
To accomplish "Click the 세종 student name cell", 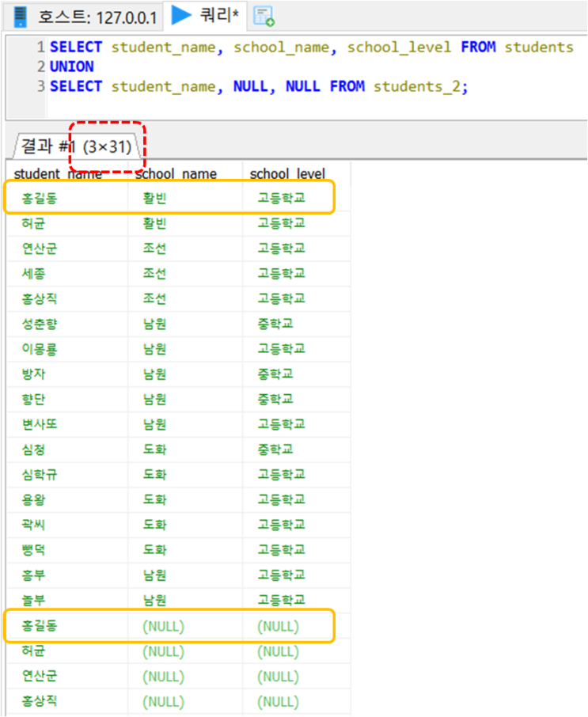I will [x=33, y=274].
